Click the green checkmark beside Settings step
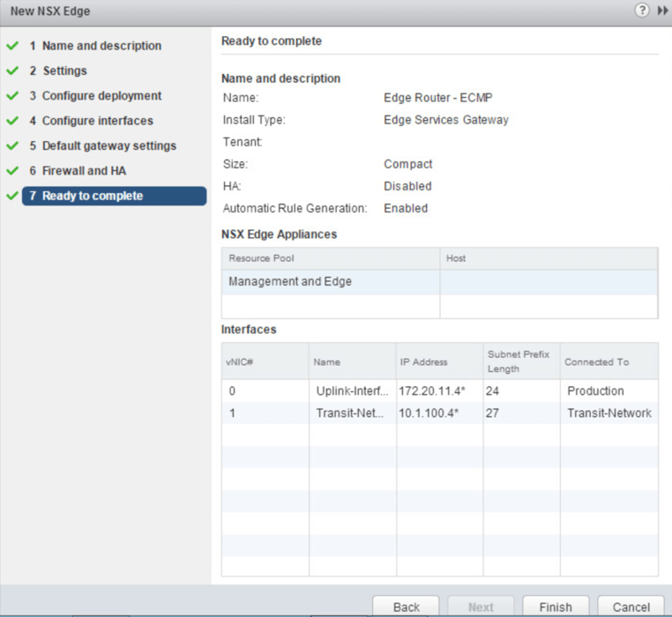Viewport: 672px width, 617px height. (x=11, y=71)
